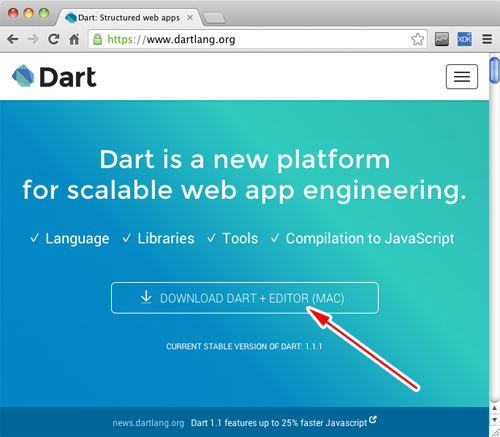Image resolution: width=500 pixels, height=437 pixels.
Task: Click the download arrow icon in button
Action: pos(146,297)
